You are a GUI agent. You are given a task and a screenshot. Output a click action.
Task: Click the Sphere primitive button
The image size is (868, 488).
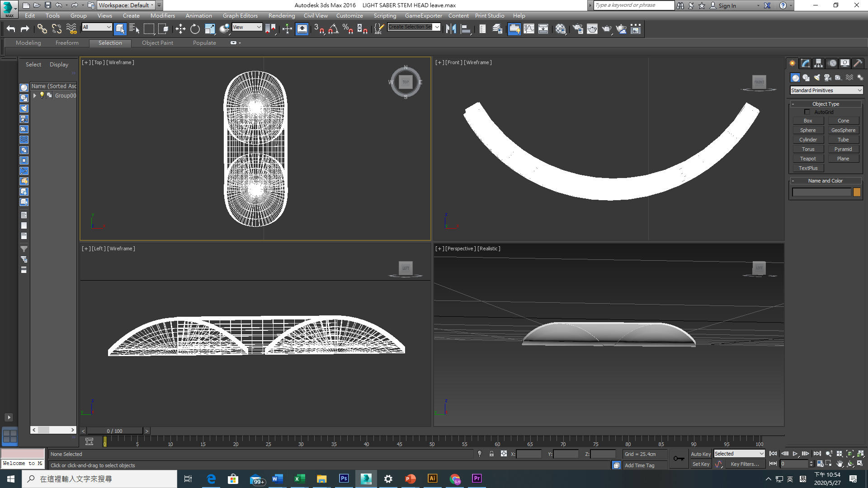[808, 130]
